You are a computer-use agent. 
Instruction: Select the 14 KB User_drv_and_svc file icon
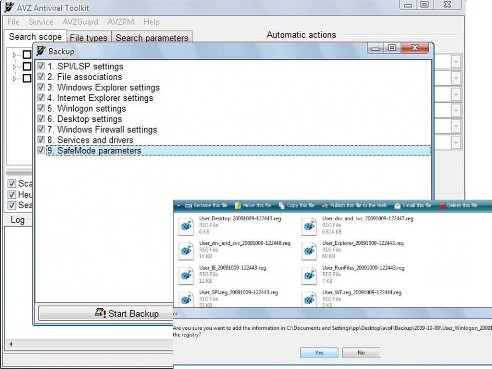[186, 251]
